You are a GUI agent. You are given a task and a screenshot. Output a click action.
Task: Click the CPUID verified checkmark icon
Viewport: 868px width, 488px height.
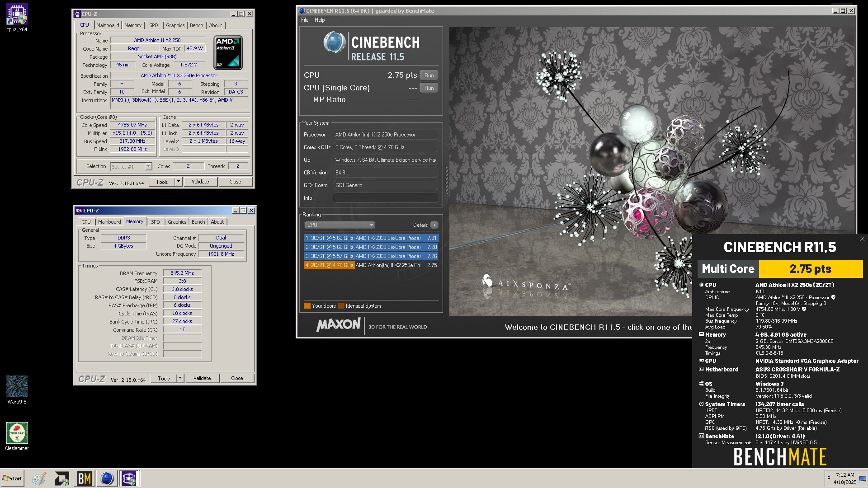(x=833, y=297)
